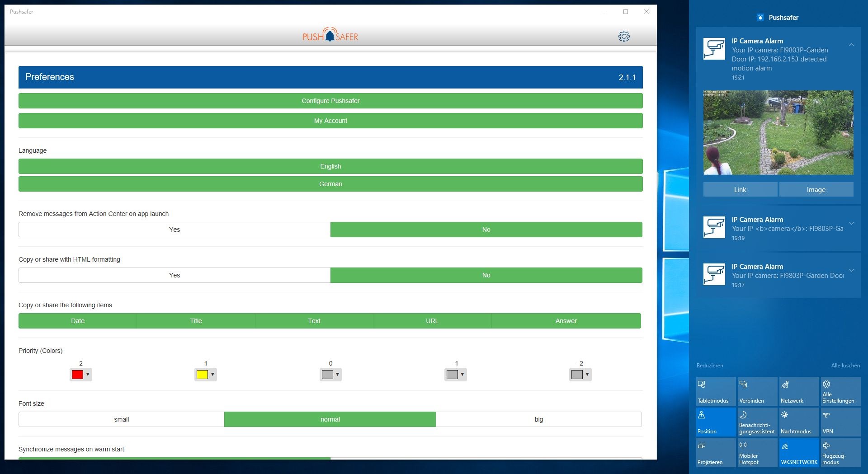Image resolution: width=868 pixels, height=474 pixels.
Task: Click Image button in camera notification
Action: point(816,190)
